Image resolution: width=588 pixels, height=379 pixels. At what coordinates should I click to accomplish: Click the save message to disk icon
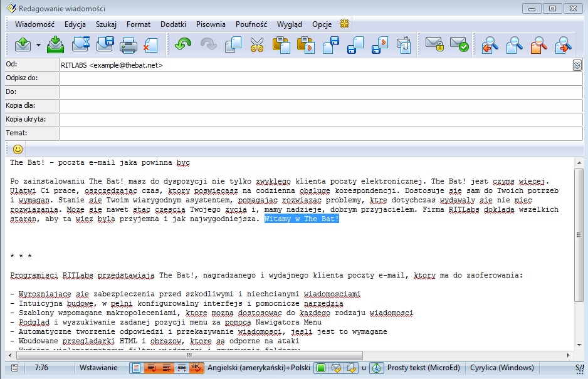pyautogui.click(x=105, y=44)
